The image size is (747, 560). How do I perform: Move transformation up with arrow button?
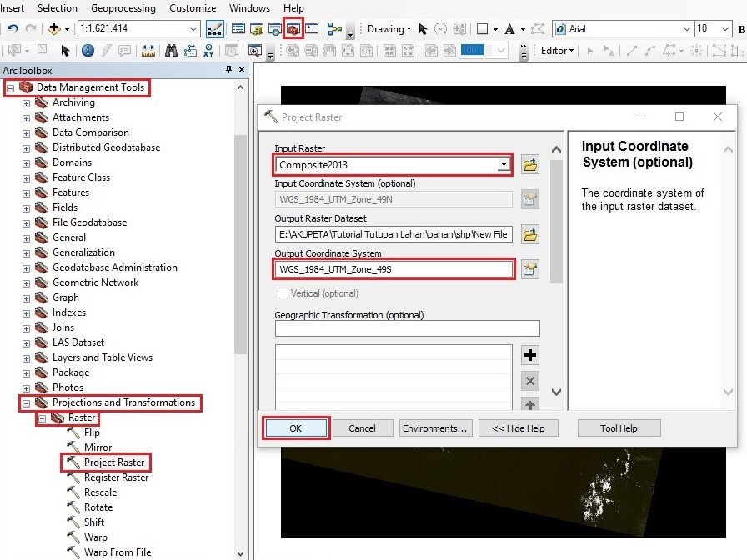[530, 404]
